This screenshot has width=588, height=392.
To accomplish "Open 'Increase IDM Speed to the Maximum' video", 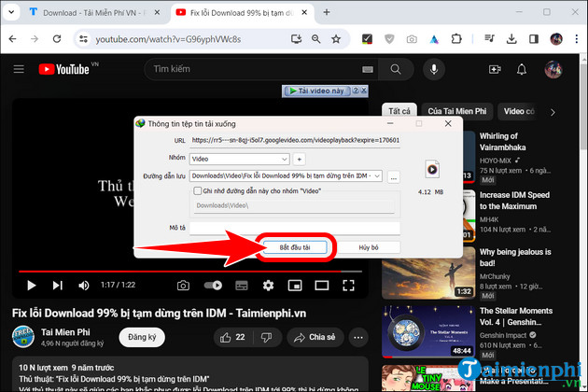I will (x=514, y=201).
